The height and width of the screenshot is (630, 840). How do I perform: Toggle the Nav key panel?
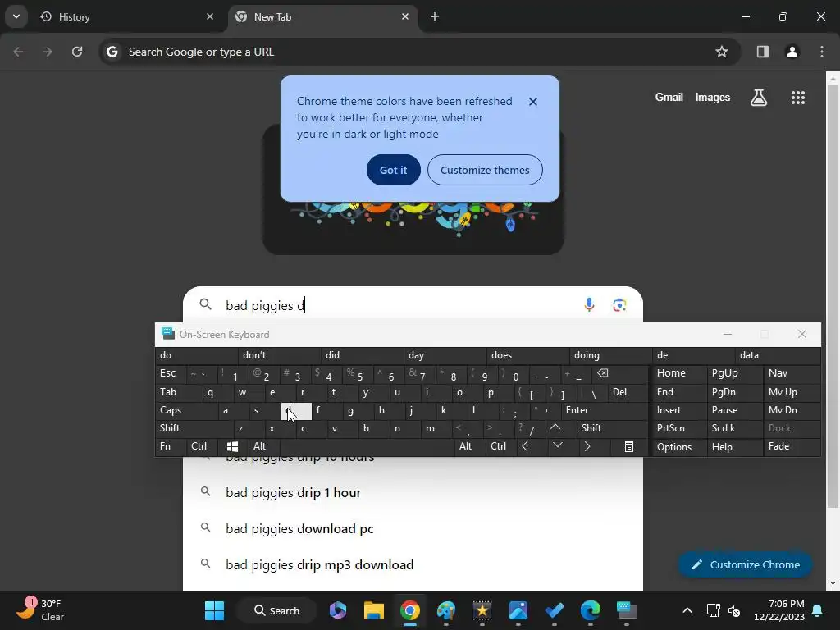[792, 373]
